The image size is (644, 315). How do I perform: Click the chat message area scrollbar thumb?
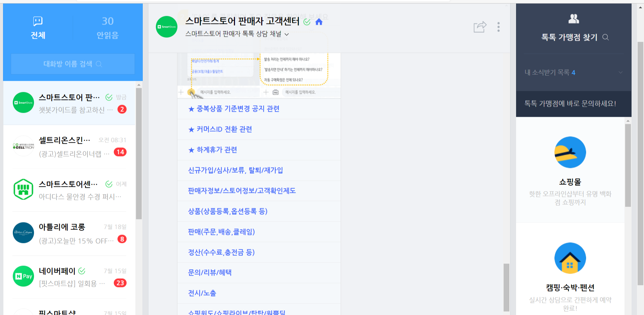(506, 287)
